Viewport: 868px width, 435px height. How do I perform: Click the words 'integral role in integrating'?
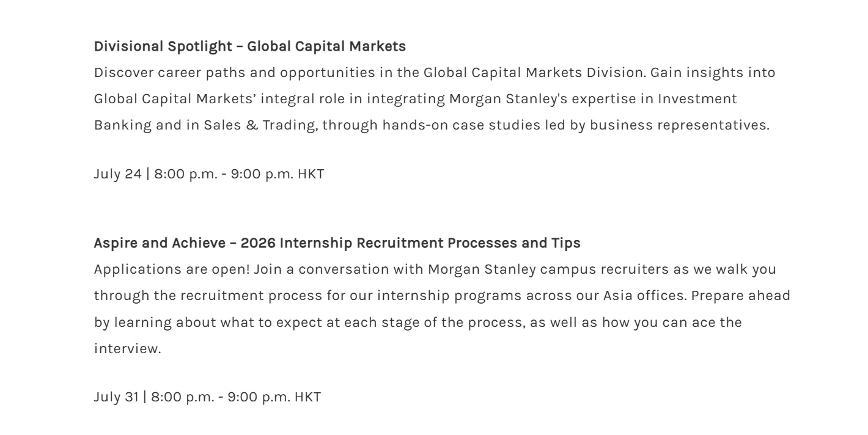361,99
